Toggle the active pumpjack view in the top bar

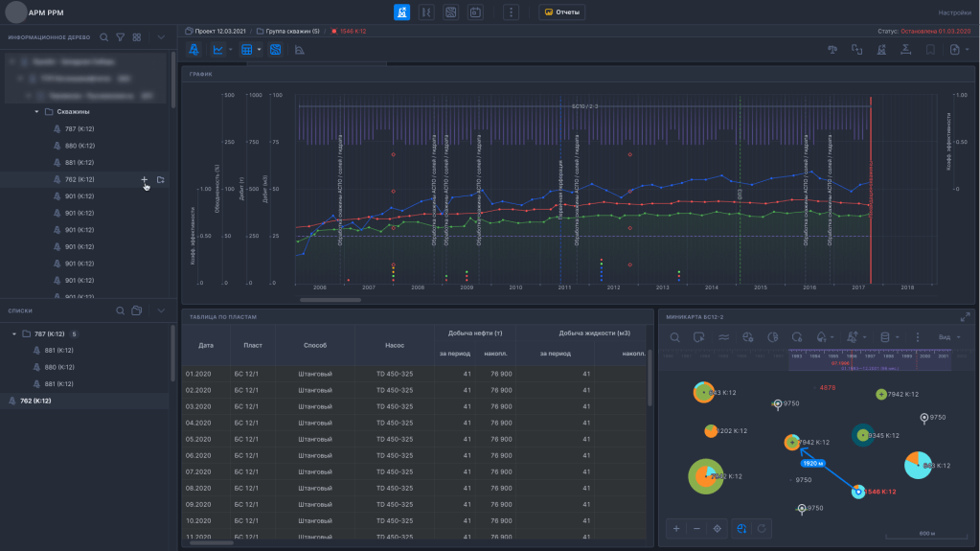click(403, 12)
